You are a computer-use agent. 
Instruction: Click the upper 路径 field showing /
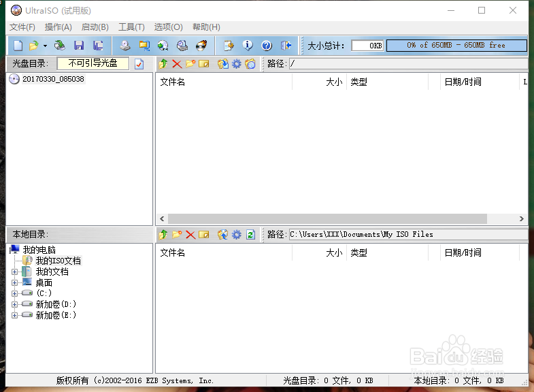tap(409, 64)
